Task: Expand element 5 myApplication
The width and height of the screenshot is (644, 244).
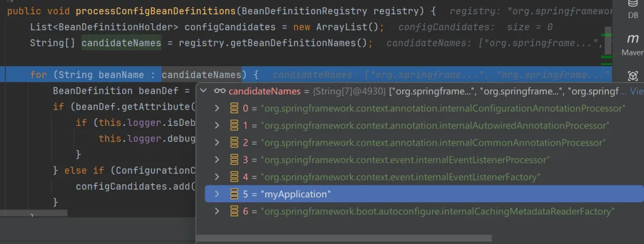Action: point(218,194)
